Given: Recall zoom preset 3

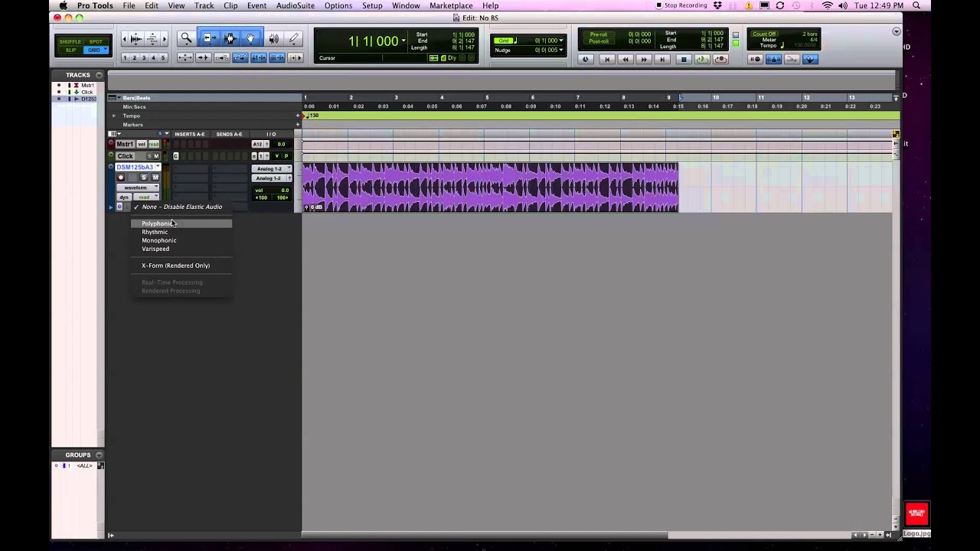Looking at the screenshot, I should pos(144,58).
